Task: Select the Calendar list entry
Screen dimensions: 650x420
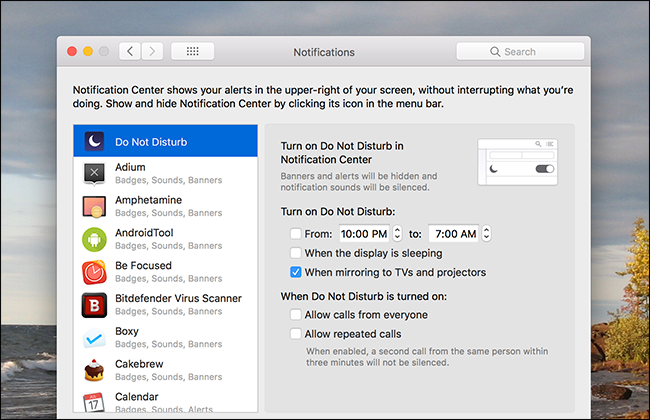Action: click(x=165, y=400)
